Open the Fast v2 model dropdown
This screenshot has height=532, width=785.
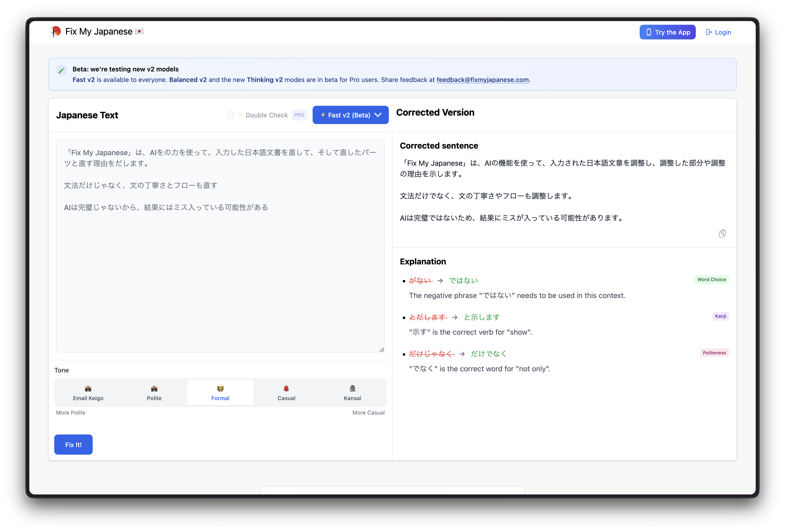[x=350, y=115]
